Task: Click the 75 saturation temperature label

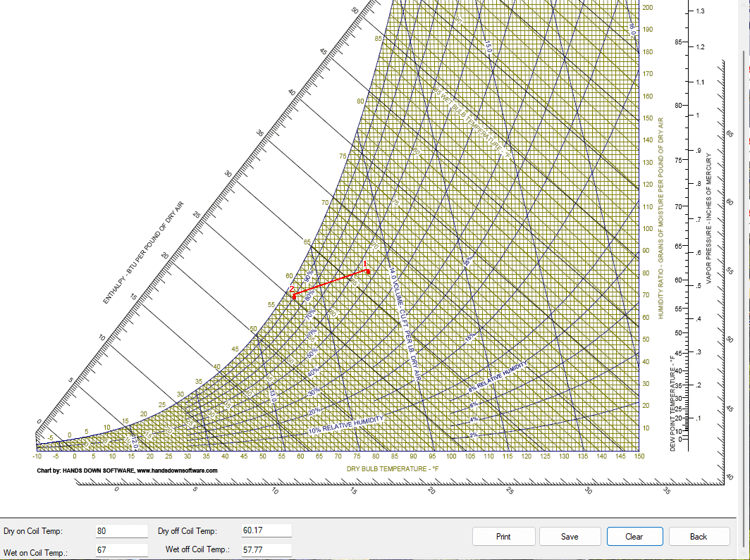Action: coord(343,156)
